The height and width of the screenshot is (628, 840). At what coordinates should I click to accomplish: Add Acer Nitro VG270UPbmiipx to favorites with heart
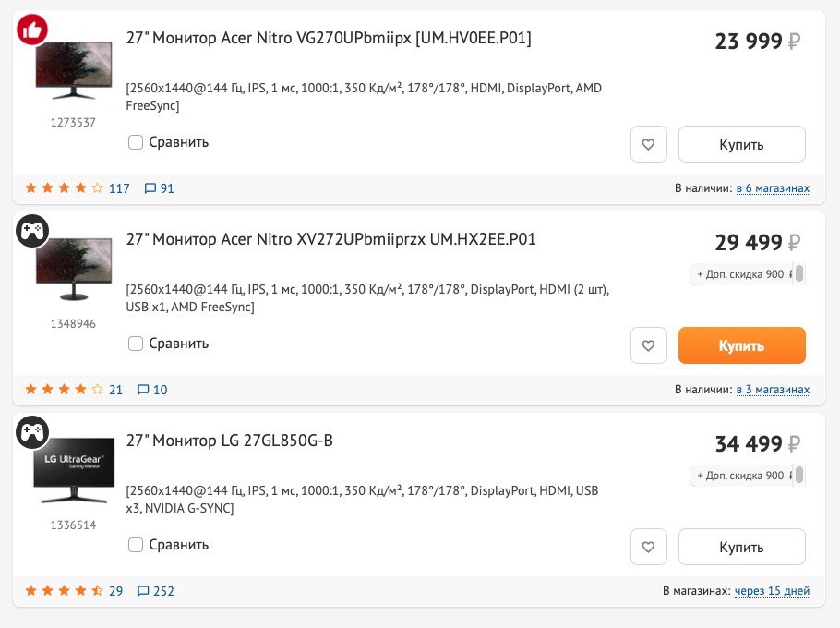coord(648,144)
